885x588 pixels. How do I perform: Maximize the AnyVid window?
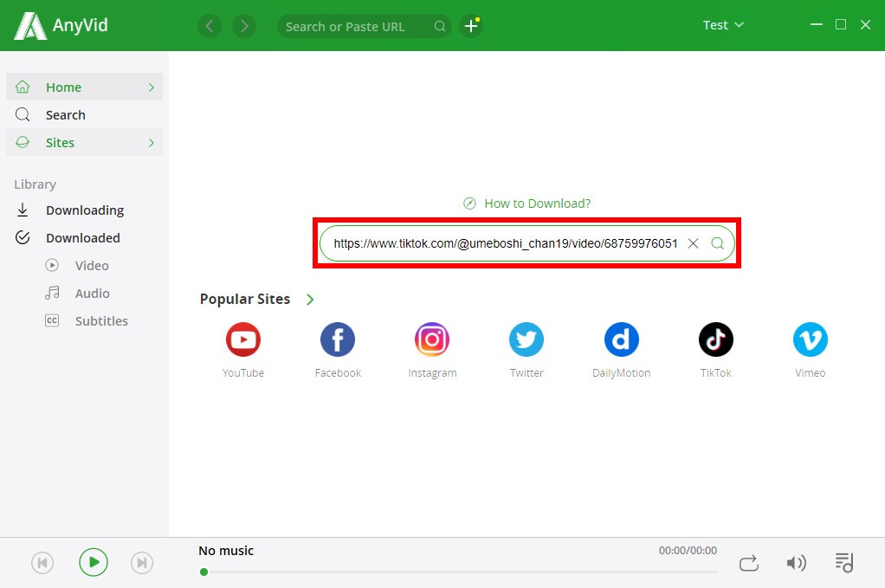click(x=841, y=24)
